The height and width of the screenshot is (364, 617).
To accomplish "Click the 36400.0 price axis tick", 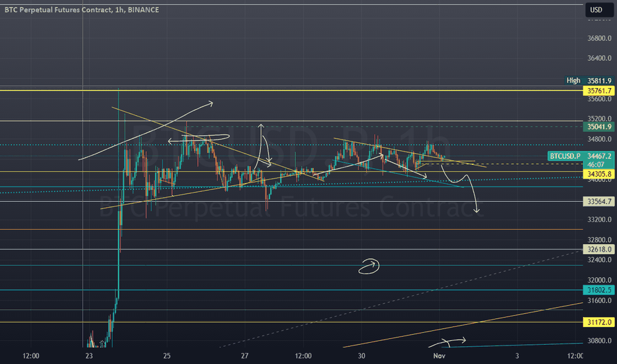I will (599, 58).
